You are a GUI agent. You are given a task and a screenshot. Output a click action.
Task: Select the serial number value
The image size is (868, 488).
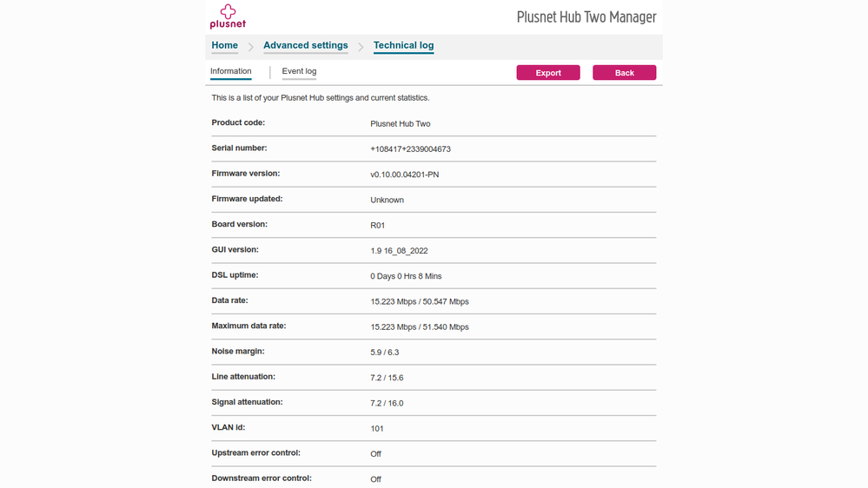[410, 149]
